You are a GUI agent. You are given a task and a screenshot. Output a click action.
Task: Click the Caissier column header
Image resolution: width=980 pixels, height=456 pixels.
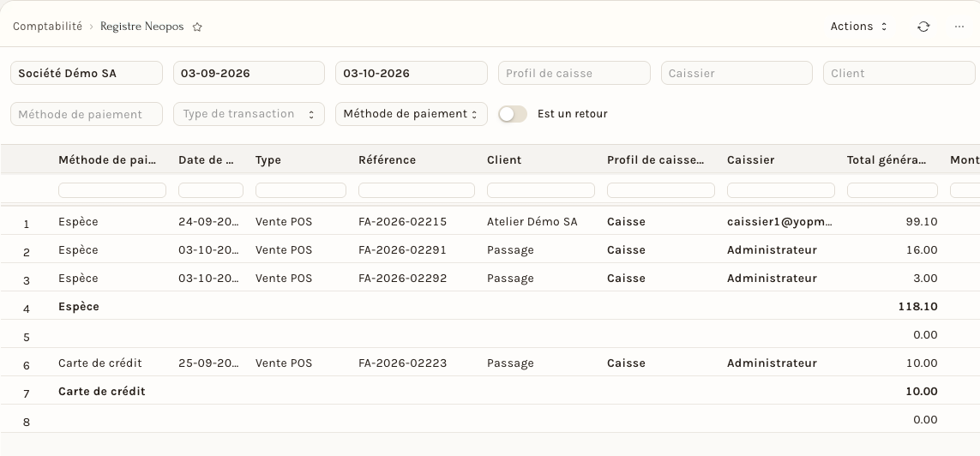point(750,160)
